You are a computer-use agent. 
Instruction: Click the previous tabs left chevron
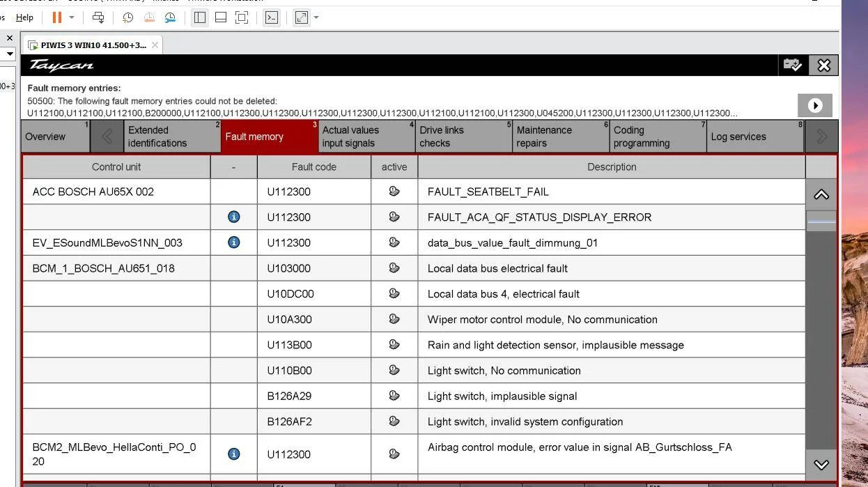point(107,137)
